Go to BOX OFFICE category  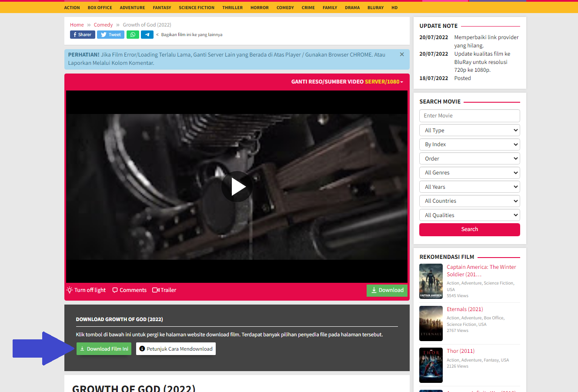tap(100, 8)
